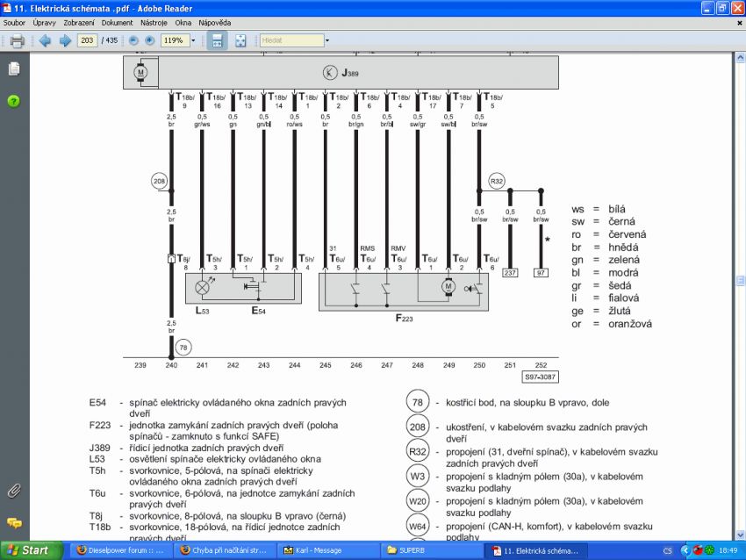Open the Zobrazení menu
This screenshot has height=560, width=746.
[x=79, y=21]
